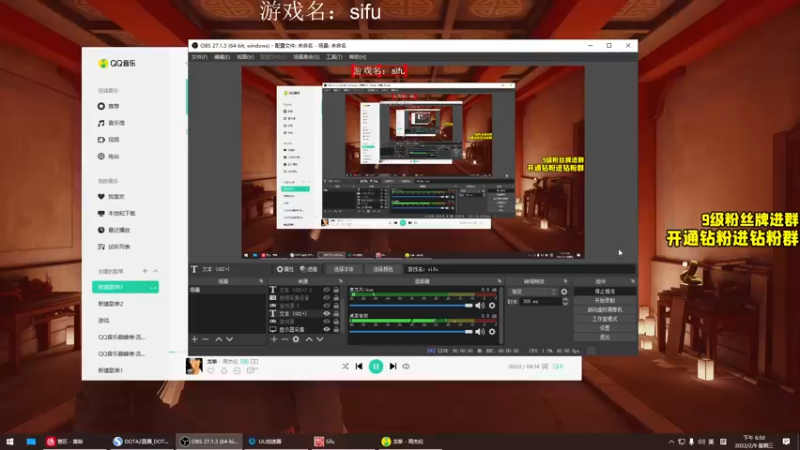800x450 pixels.
Task: Skip to previous track in QQ Music
Action: 359,366
